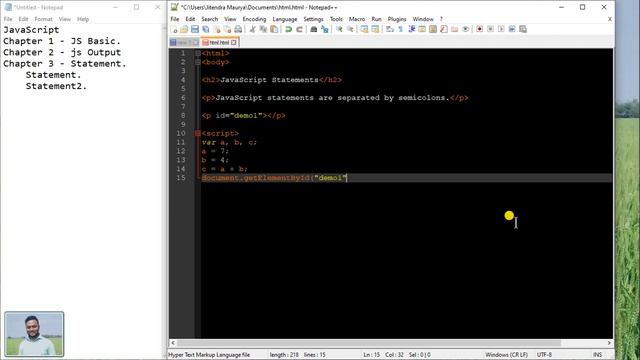Open the Notepad++ Edit menu
640x360 pixels.
point(190,19)
